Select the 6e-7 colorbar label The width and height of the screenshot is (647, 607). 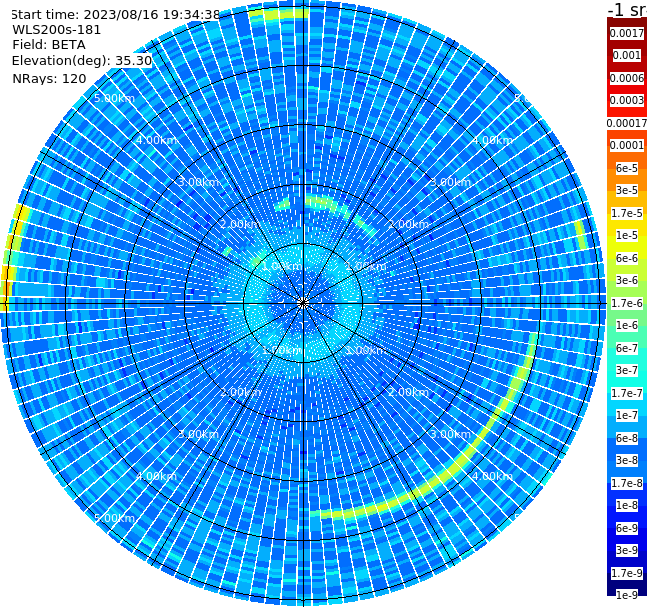pyautogui.click(x=627, y=348)
